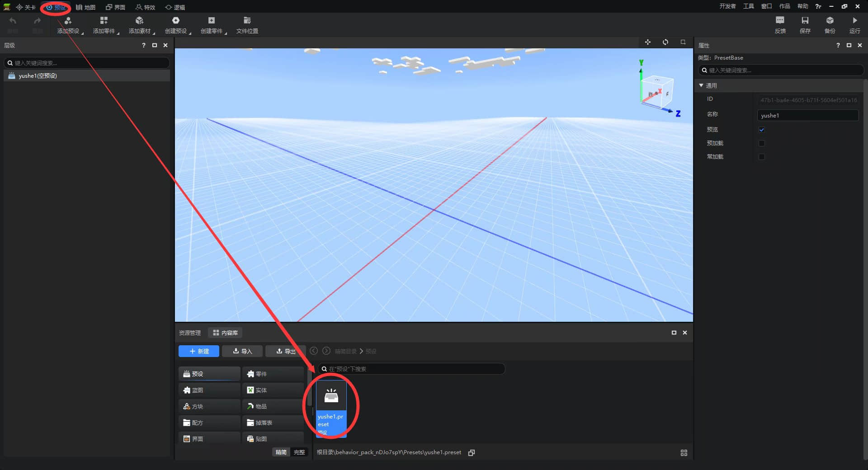Click the 备份 backup icon

tap(830, 20)
